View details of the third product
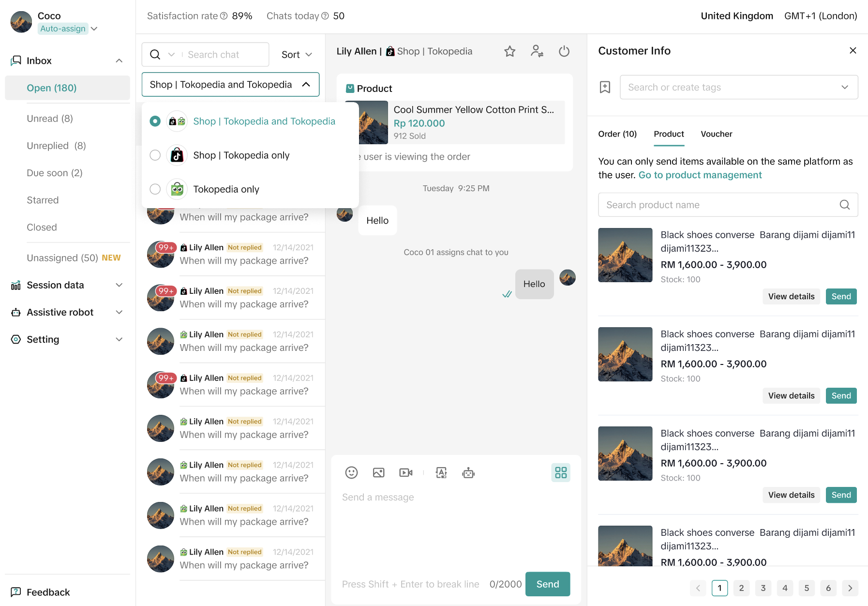Screen dimensions: 868x606 [791, 495]
